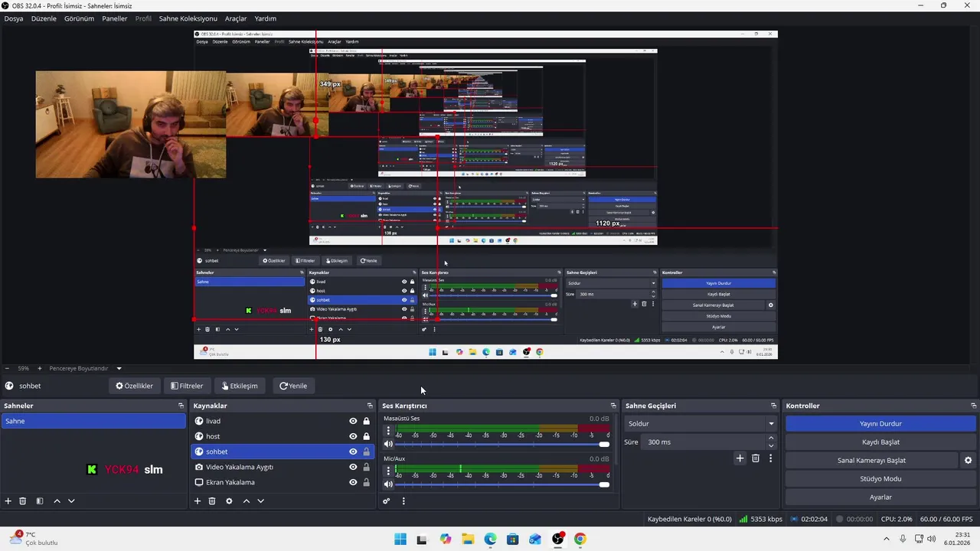The image size is (980, 551).
Task: Stop streaming with Yayını Durdur
Action: coord(880,423)
